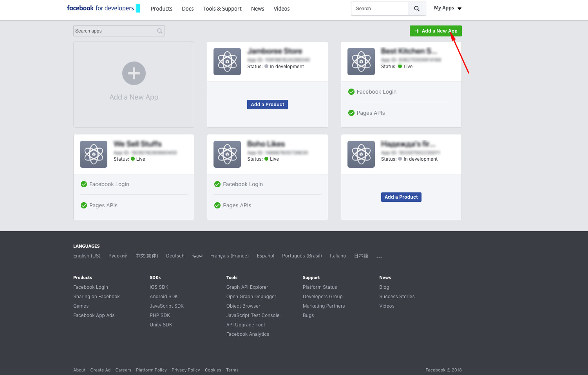Open the footer Facebook Login link
Image resolution: width=588 pixels, height=375 pixels.
90,287
